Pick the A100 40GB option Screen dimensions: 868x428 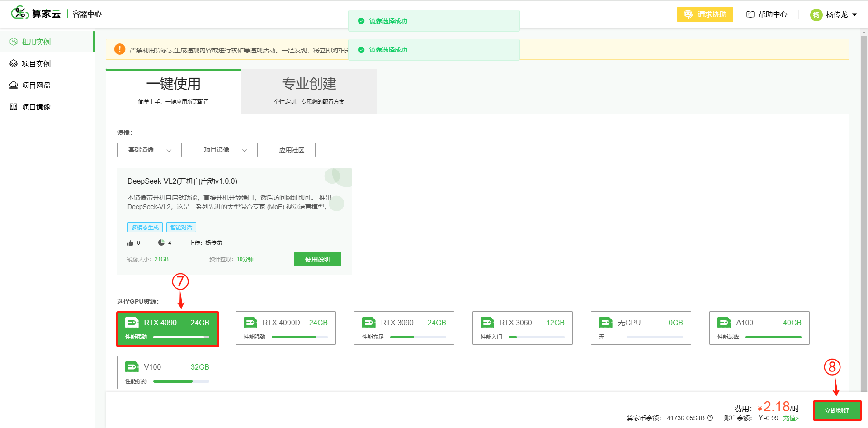(759, 328)
